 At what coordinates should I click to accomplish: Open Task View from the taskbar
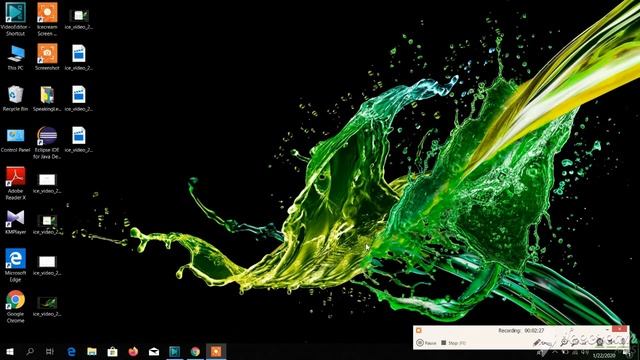[x=50, y=351]
